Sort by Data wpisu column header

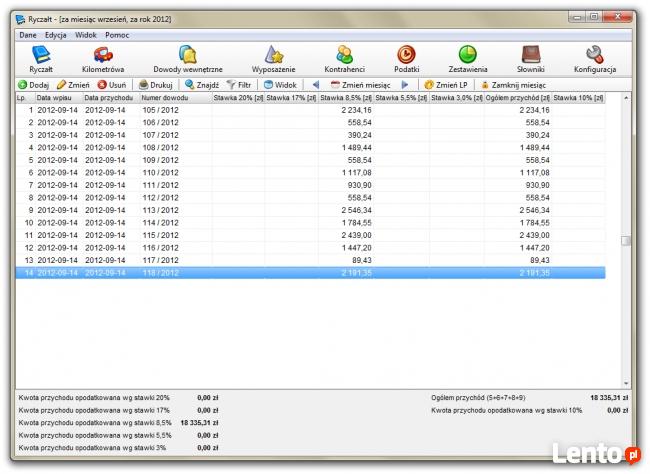[57, 98]
